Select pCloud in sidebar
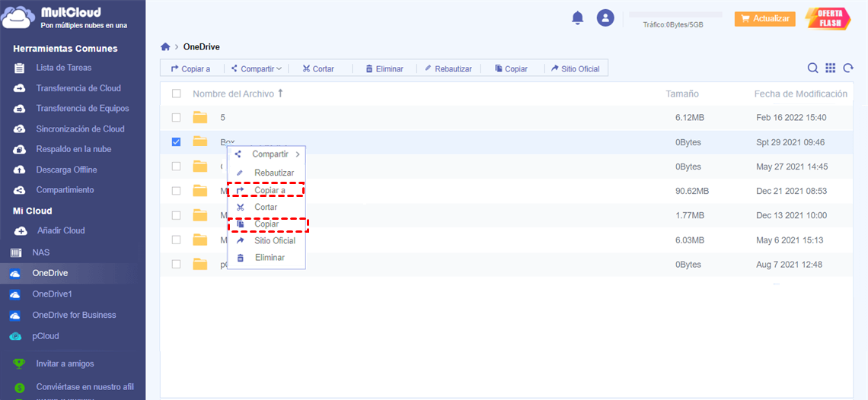 pyautogui.click(x=46, y=336)
